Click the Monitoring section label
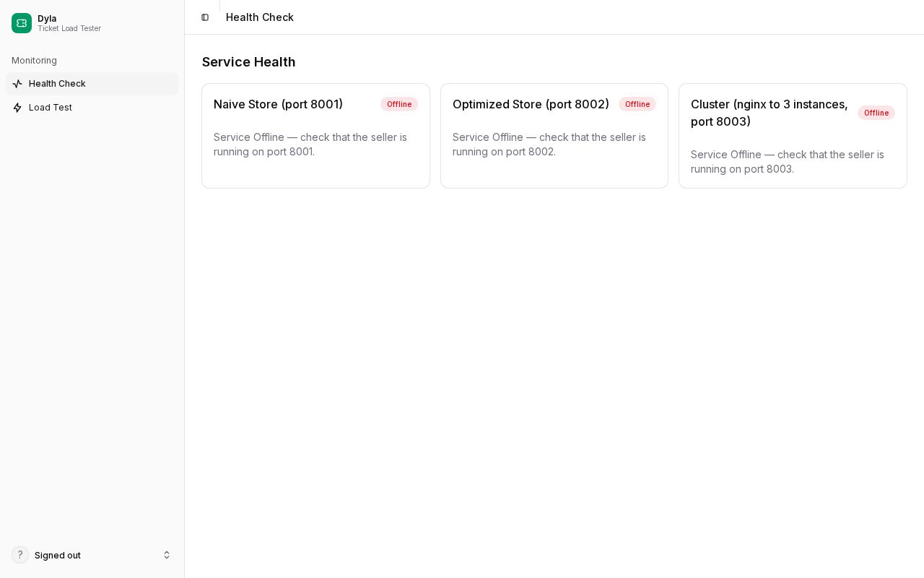 pyautogui.click(x=34, y=61)
